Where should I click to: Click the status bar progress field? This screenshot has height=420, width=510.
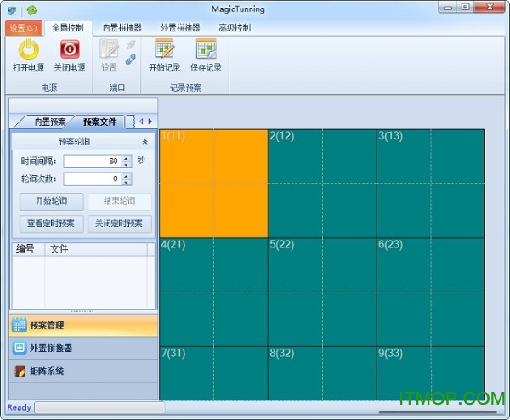click(99, 407)
